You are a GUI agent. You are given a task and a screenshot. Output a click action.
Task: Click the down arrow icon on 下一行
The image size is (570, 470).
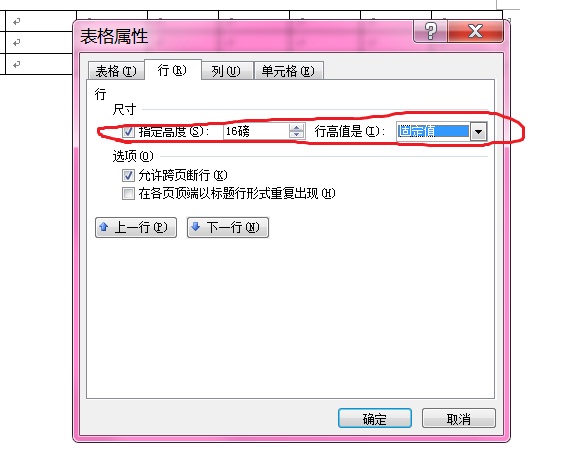coord(196,227)
